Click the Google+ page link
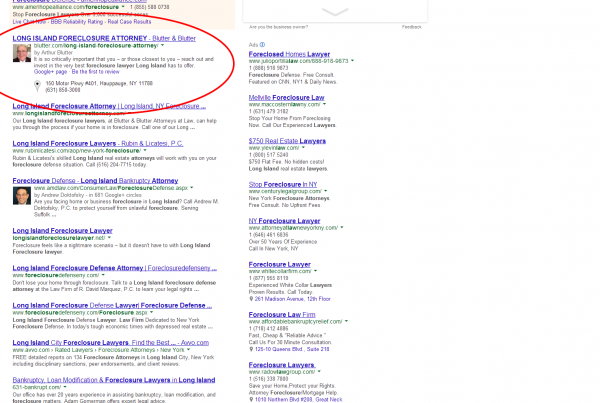 pyautogui.click(x=51, y=72)
